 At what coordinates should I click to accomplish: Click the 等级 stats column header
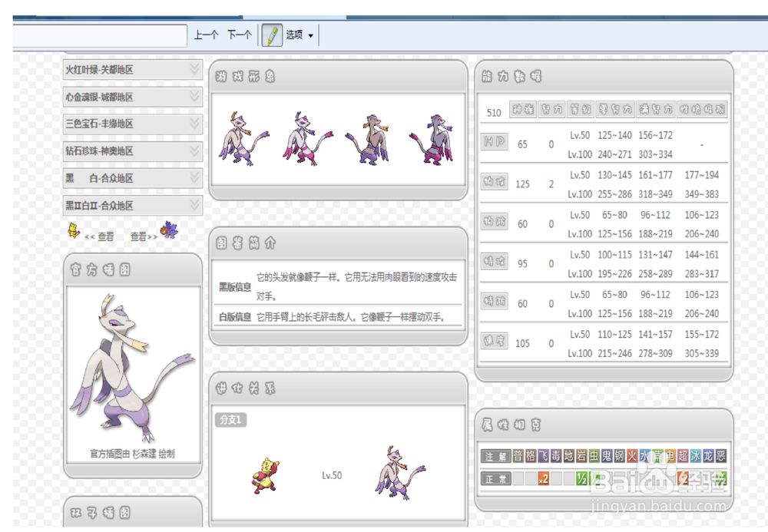tap(581, 109)
